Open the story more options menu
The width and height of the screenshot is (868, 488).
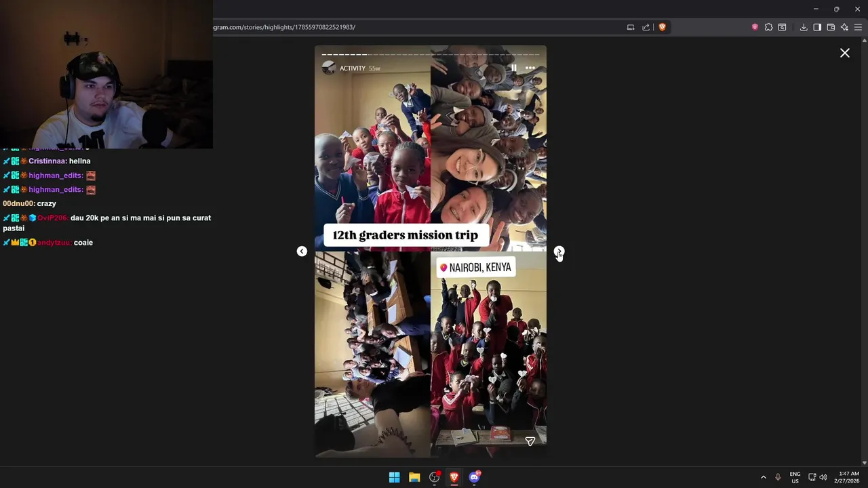530,68
